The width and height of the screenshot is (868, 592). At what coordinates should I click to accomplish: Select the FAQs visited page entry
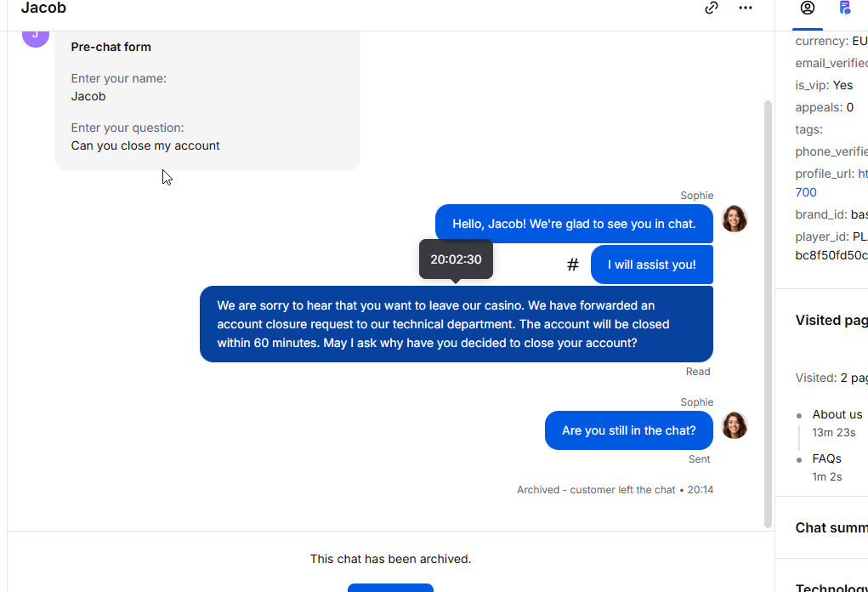[826, 458]
